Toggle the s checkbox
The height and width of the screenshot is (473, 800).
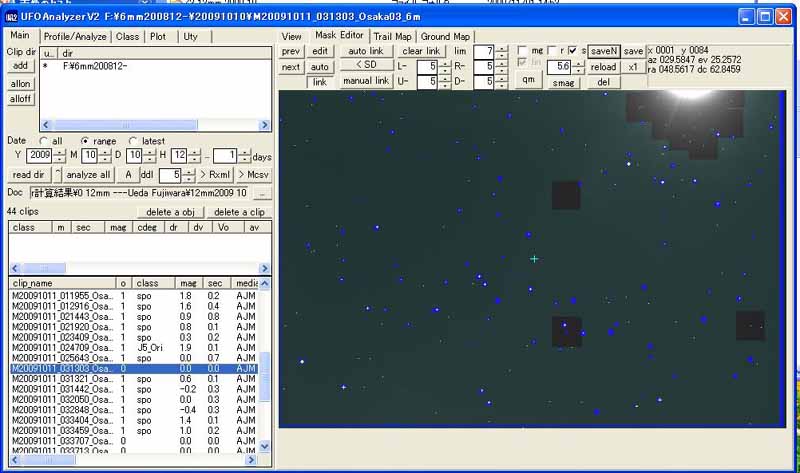coord(571,51)
